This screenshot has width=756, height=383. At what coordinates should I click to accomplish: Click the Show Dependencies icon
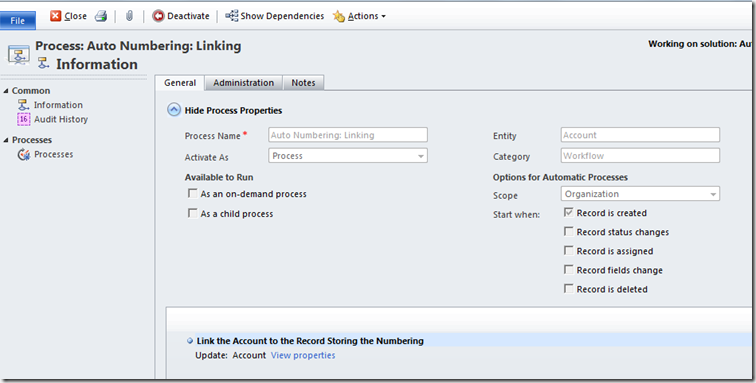232,16
